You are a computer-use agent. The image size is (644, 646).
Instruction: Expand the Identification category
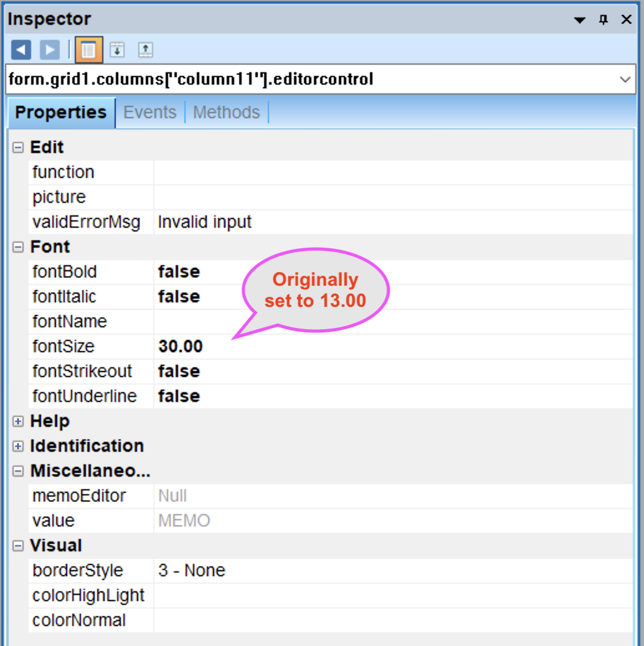click(x=18, y=446)
